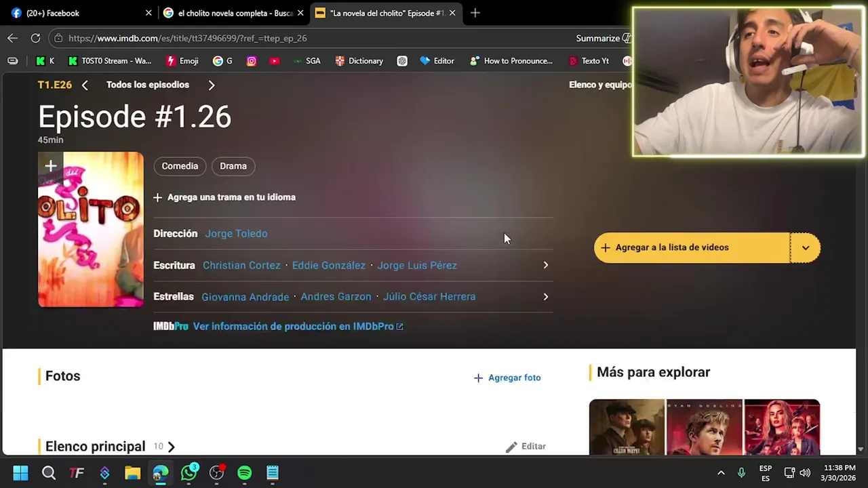
Task: Open Windows Start menu
Action: (20, 472)
